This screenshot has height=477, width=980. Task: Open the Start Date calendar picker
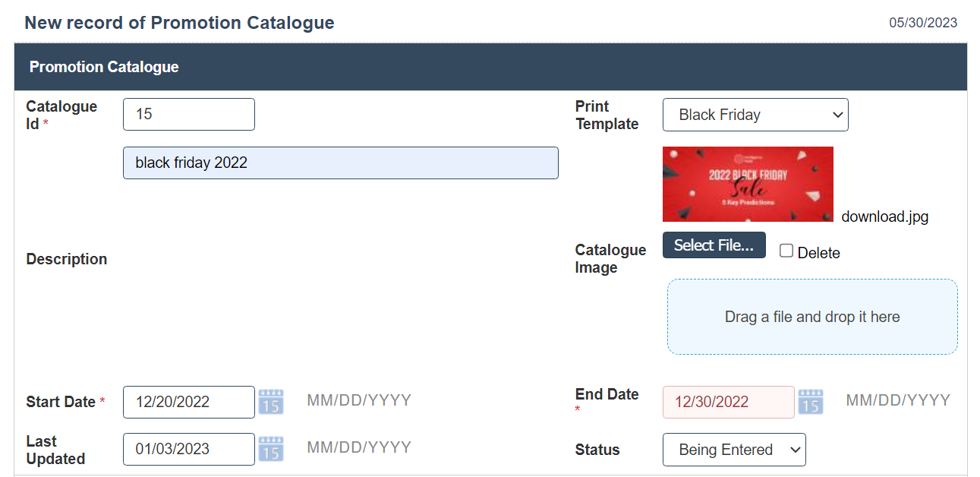point(271,401)
